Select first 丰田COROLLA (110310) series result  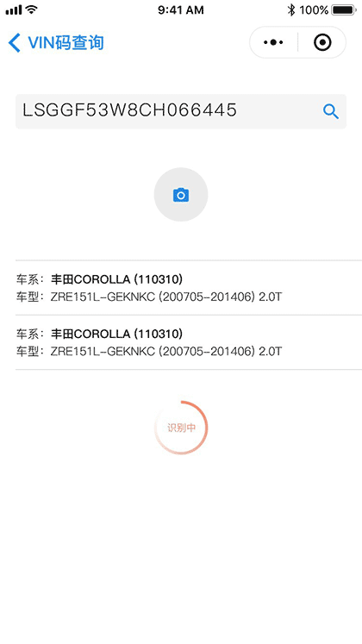pos(116,279)
